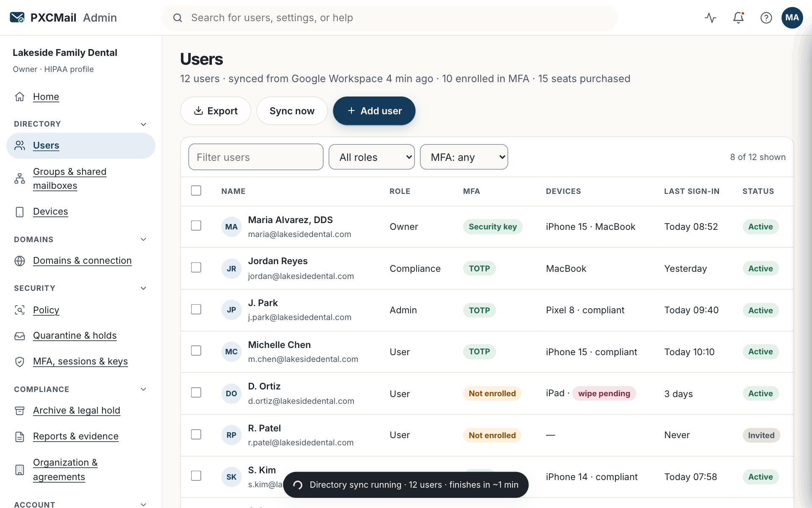The height and width of the screenshot is (508, 812).
Task: Select D. Ortiz's row checkbox
Action: point(196,392)
